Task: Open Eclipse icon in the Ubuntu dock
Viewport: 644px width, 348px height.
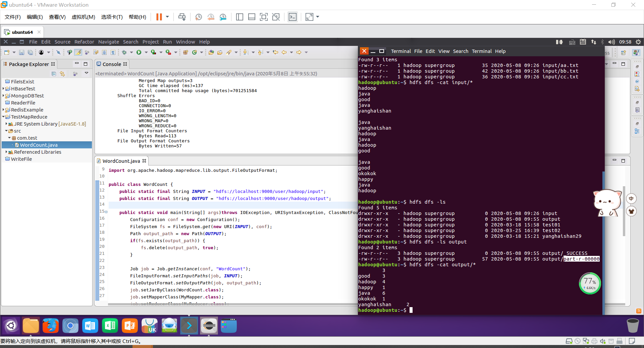Action: tap(209, 326)
